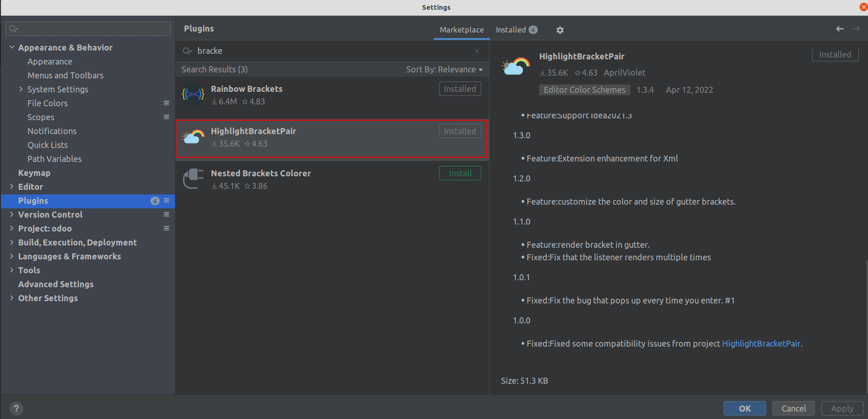The image size is (868, 419).
Task: Open the help question mark icon
Action: tap(16, 408)
